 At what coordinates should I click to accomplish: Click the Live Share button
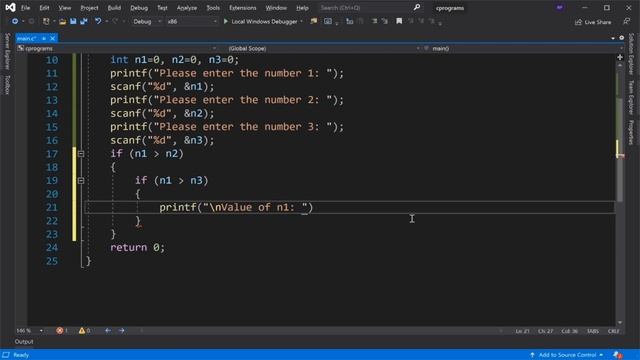pyautogui.click(x=593, y=22)
